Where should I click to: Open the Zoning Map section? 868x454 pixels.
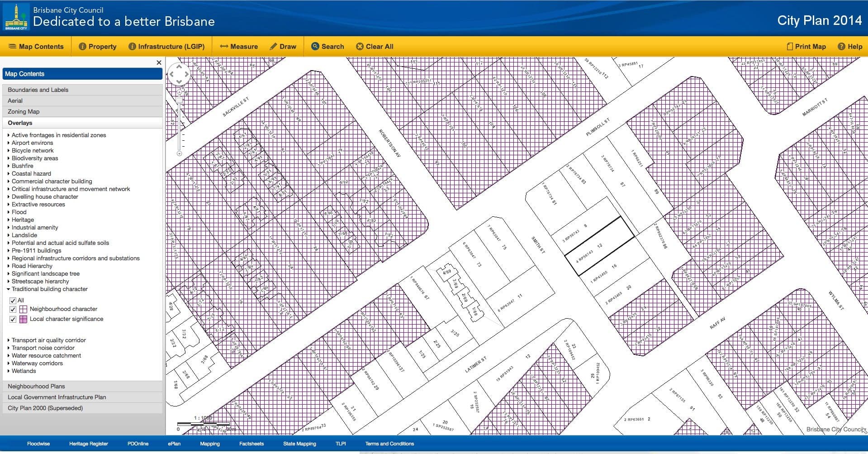(x=82, y=111)
